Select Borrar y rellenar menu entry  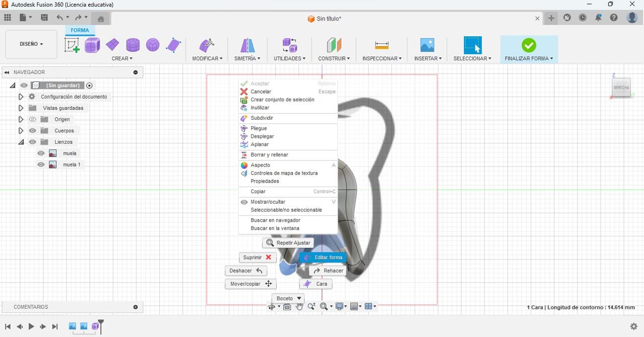tap(288, 155)
